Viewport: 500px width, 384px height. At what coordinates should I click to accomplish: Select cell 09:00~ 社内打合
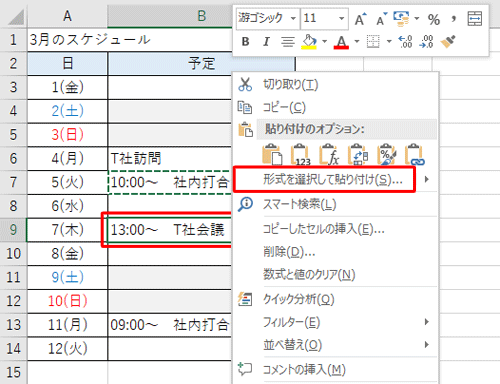coord(170,325)
